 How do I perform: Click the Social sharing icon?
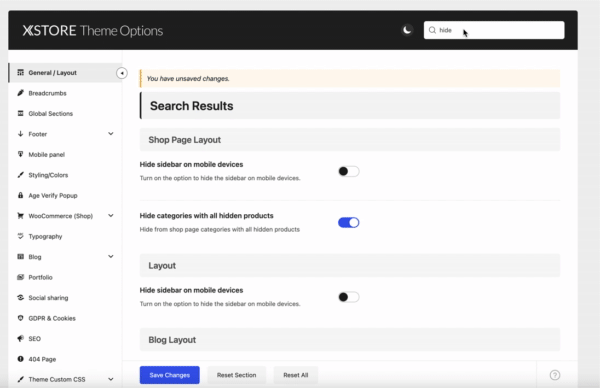(21, 297)
